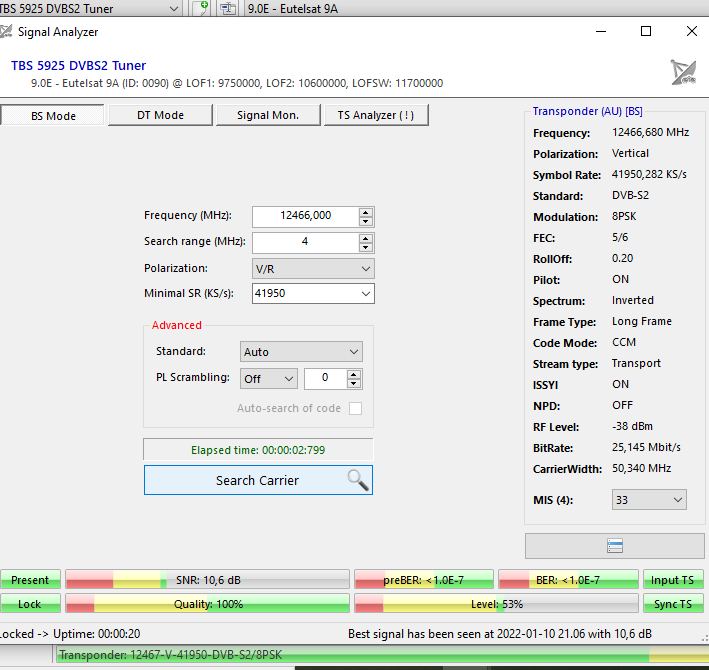Open the Polarization V/R dropdown
The height and width of the screenshot is (670, 709).
[313, 269]
